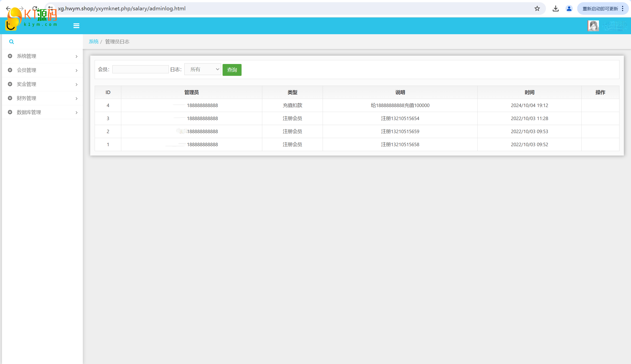Image resolution: width=631 pixels, height=364 pixels.
Task: Click the browser three-dot menu icon
Action: coord(623,9)
